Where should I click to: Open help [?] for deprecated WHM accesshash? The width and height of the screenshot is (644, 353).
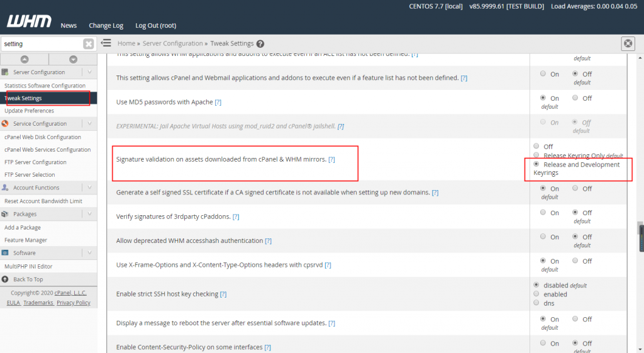(x=268, y=241)
